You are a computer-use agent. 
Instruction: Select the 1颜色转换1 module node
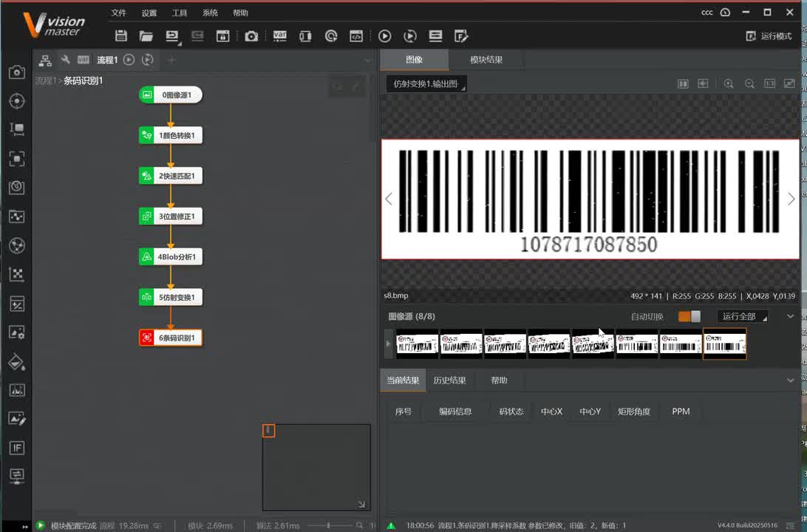tap(171, 135)
